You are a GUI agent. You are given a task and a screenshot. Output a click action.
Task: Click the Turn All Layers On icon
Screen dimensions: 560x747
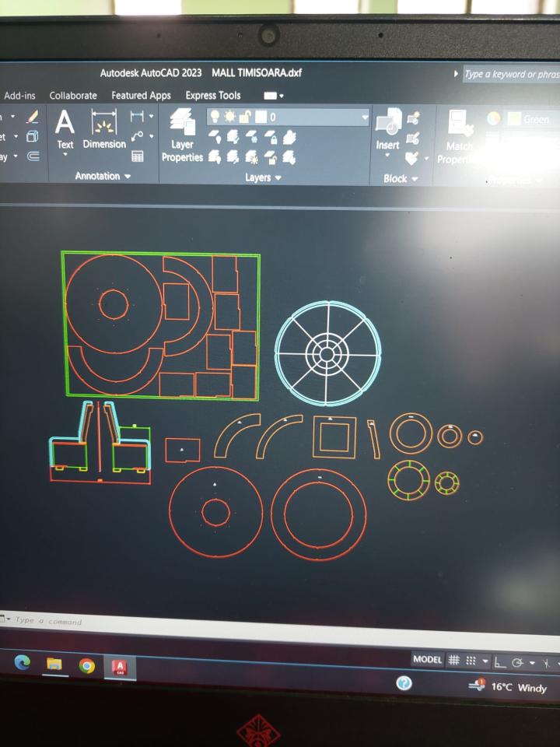pos(215,156)
